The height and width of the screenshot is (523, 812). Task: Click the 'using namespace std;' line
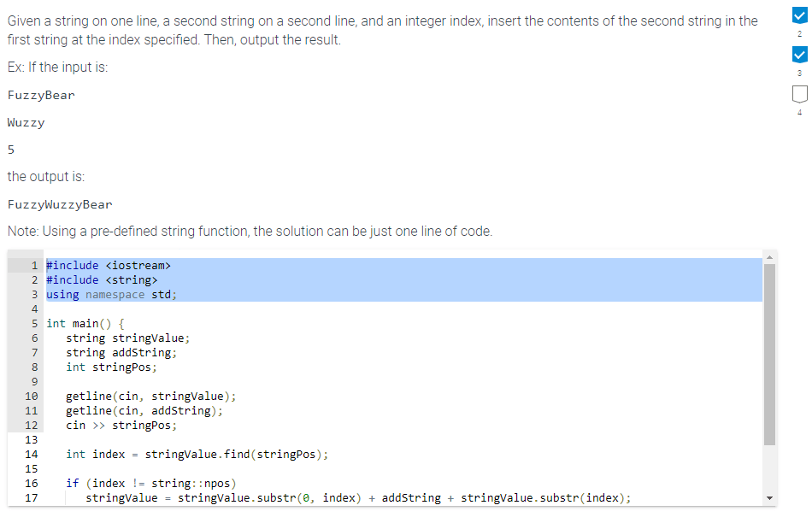[x=109, y=294]
